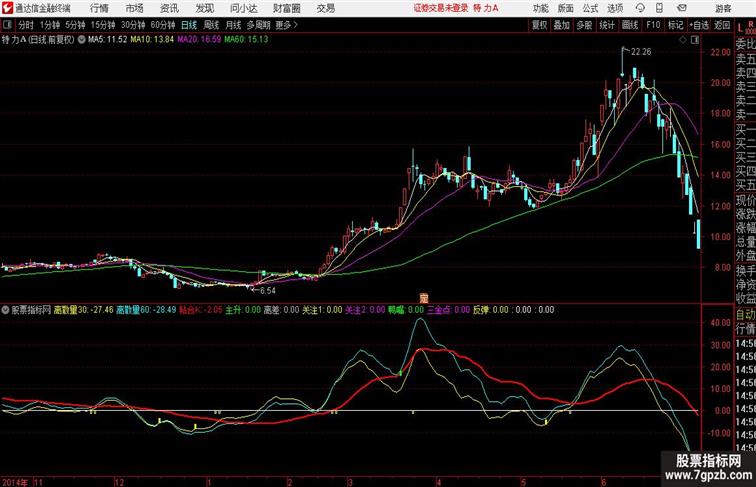Toggle the right info panel icon
Viewport: 756px width, 487px height.
(x=695, y=40)
